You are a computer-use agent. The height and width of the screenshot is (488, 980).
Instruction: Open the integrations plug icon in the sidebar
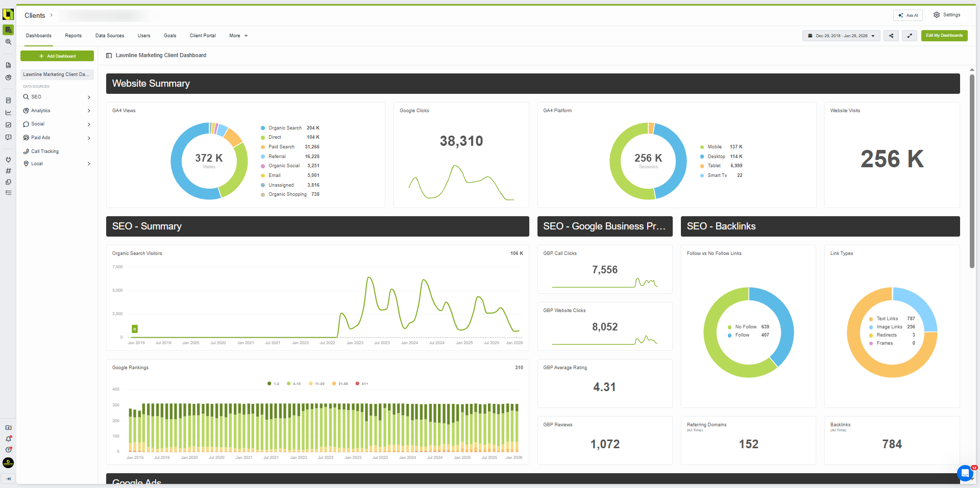(8, 160)
